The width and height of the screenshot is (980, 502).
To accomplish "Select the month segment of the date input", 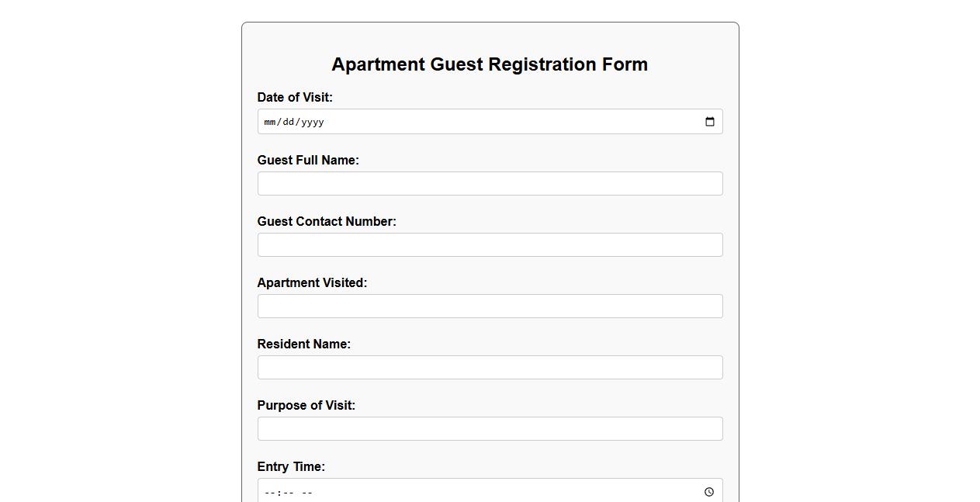I will pyautogui.click(x=270, y=121).
